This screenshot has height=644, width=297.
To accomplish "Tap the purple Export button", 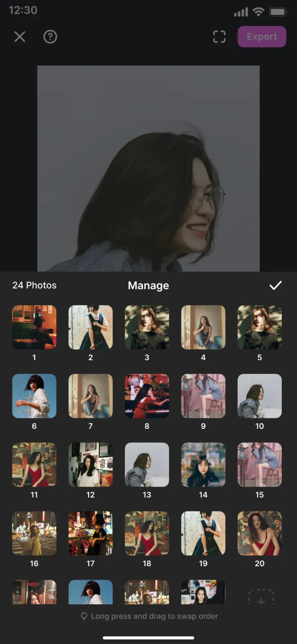I will pyautogui.click(x=262, y=37).
